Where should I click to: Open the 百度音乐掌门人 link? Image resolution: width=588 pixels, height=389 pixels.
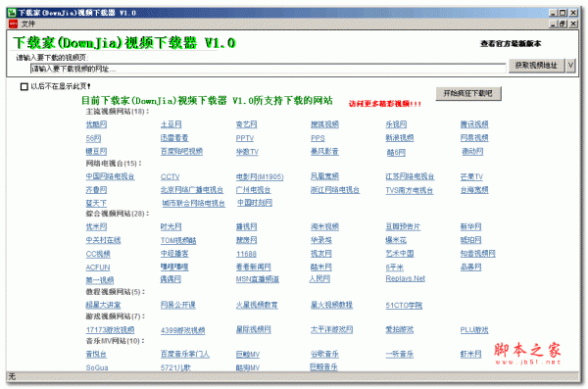pyautogui.click(x=185, y=355)
